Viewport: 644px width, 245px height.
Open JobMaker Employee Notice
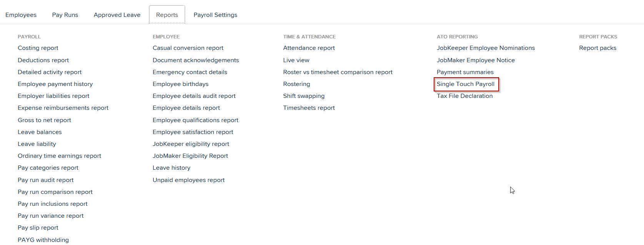click(x=476, y=60)
